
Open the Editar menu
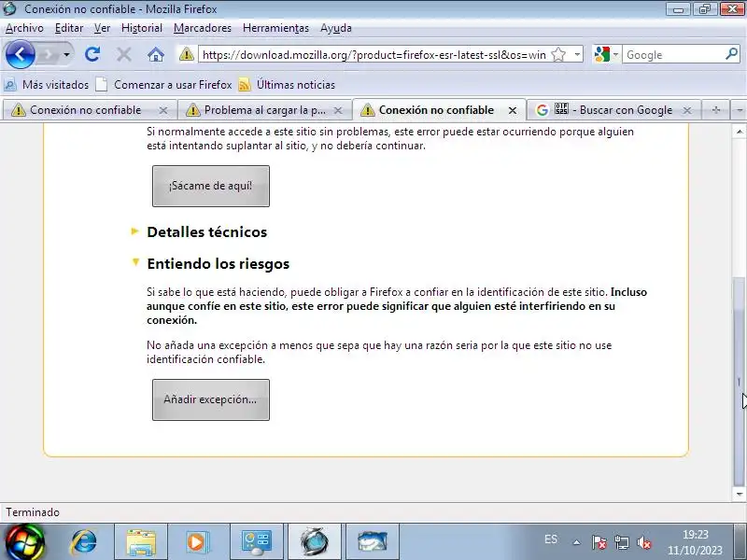pyautogui.click(x=69, y=28)
